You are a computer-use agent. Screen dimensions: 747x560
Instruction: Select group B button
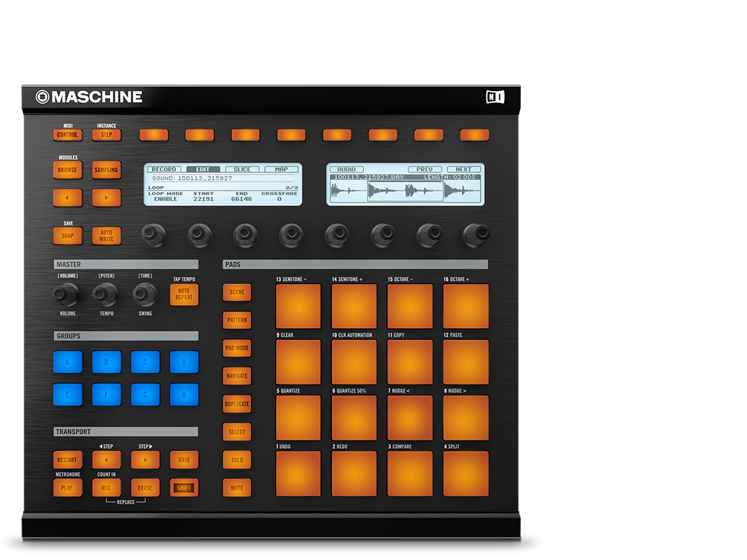106,363
